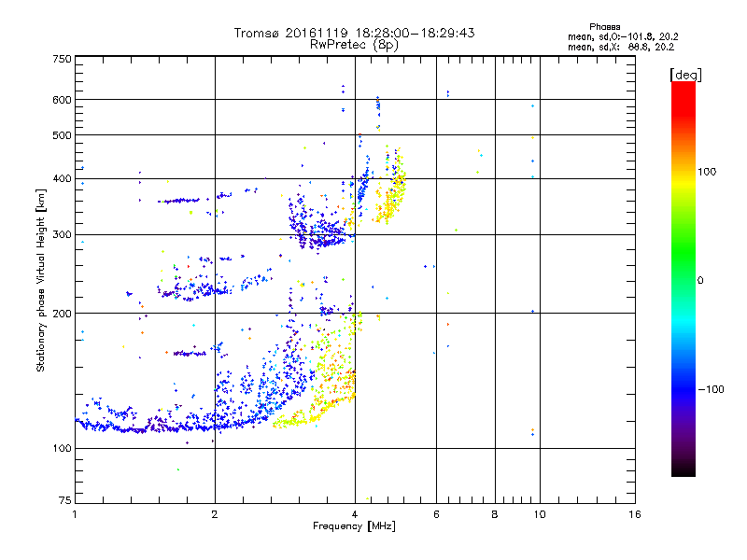Click the "Phases" heading text
Image resolution: width=747 pixels, height=560 pixels.
pyautogui.click(x=604, y=27)
